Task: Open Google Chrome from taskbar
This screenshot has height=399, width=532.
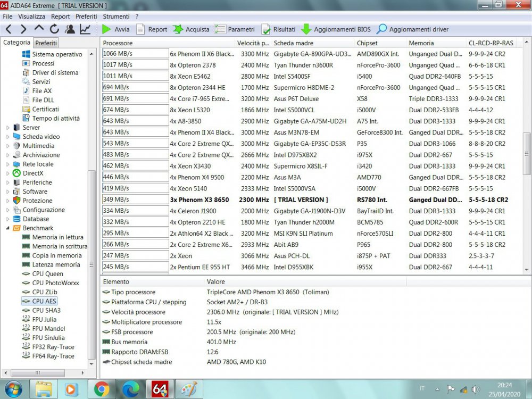Action: (102, 389)
